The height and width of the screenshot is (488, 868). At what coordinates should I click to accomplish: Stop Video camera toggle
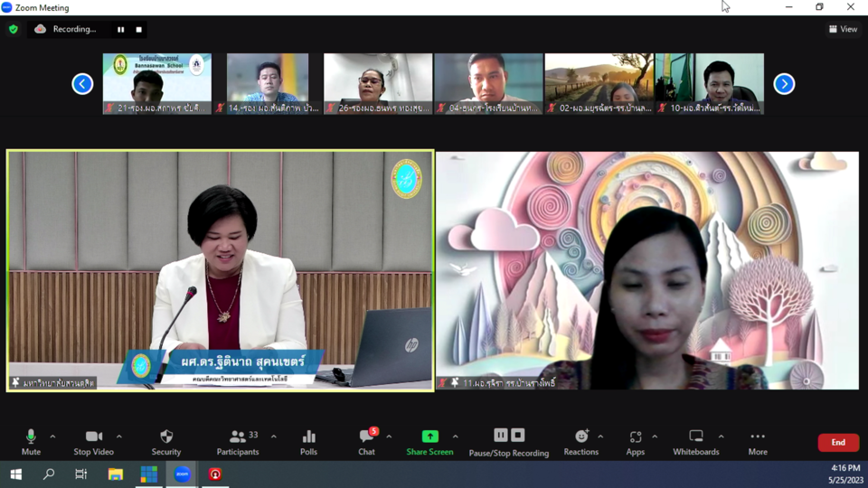pyautogui.click(x=93, y=442)
